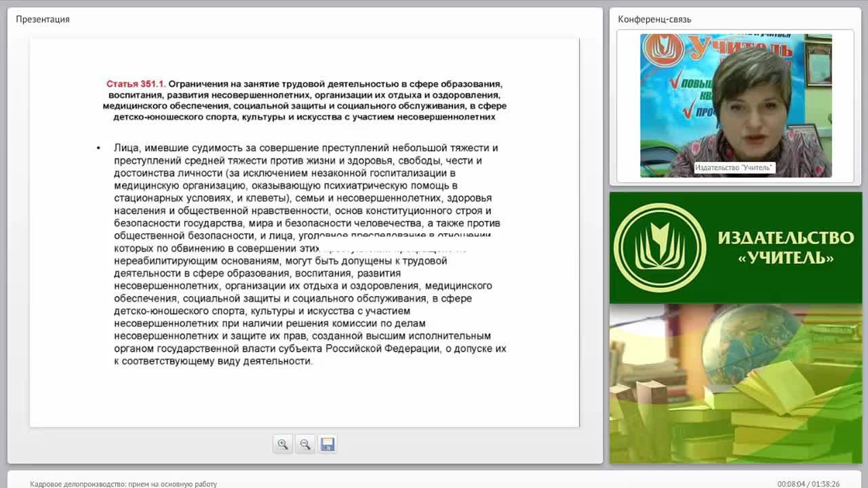868x488 pixels.
Task: Click the elapsed time 00:08:04 / 01:38:26
Action: (x=808, y=484)
